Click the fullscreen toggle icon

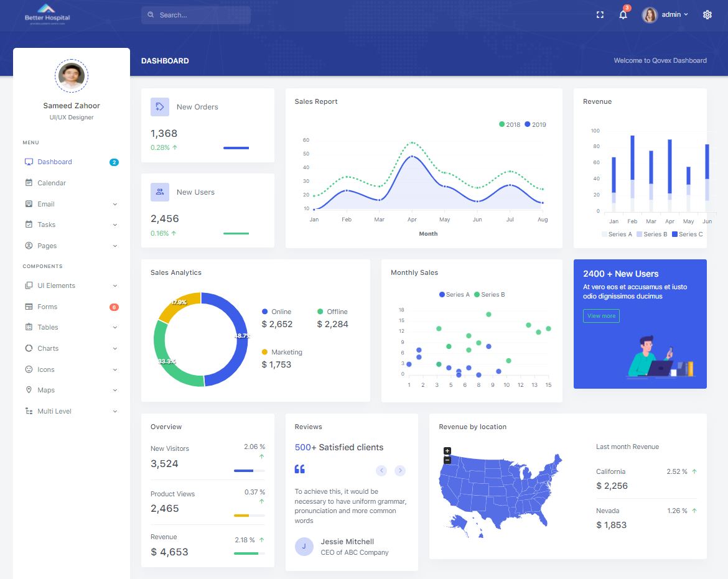pos(600,15)
